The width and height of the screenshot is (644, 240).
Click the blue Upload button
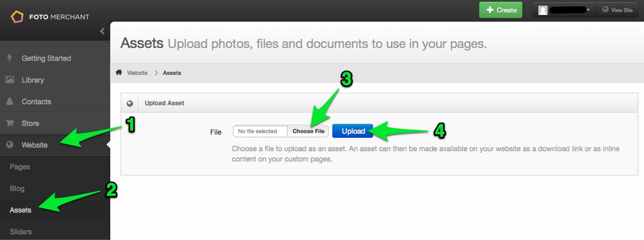coord(353,131)
